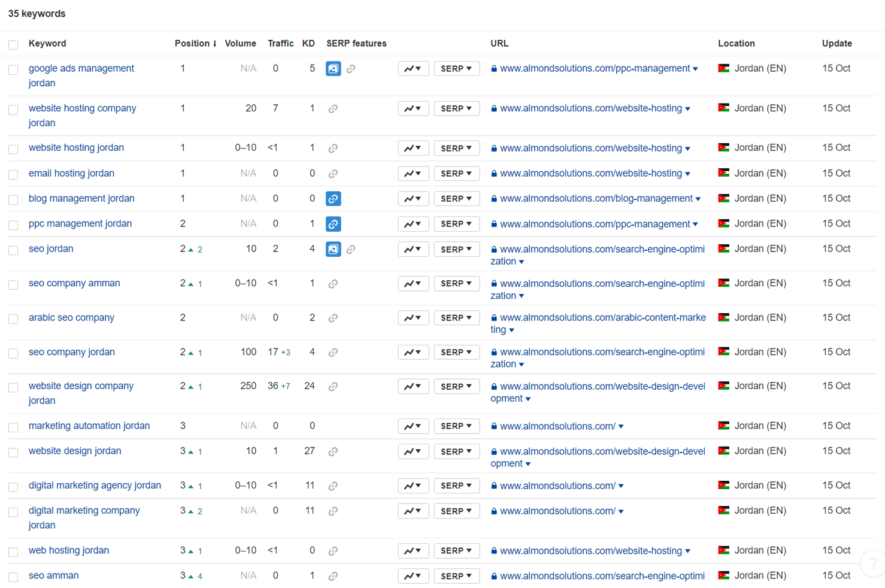Expand the SERP dropdown for email hosting jordan
This screenshot has width=885, height=588.
457,174
